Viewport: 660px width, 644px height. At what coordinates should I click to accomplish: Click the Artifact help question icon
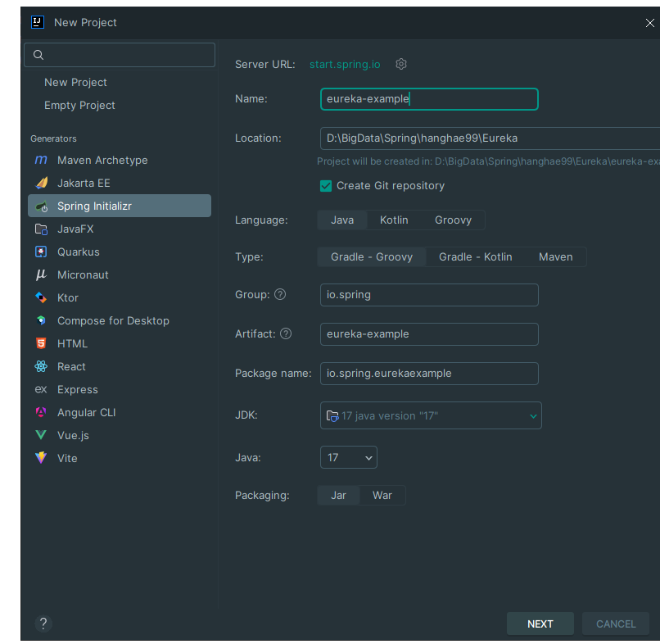(286, 334)
